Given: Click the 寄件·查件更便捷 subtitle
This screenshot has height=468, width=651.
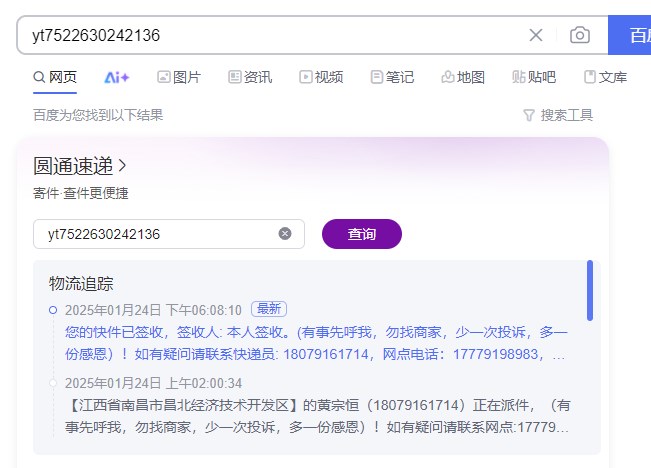Looking at the screenshot, I should pos(81,193).
